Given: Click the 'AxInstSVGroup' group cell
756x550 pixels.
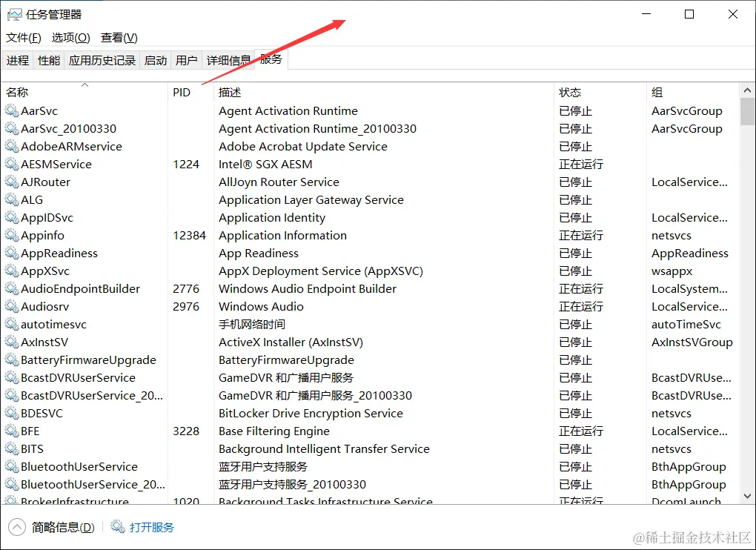Looking at the screenshot, I should click(x=692, y=342).
